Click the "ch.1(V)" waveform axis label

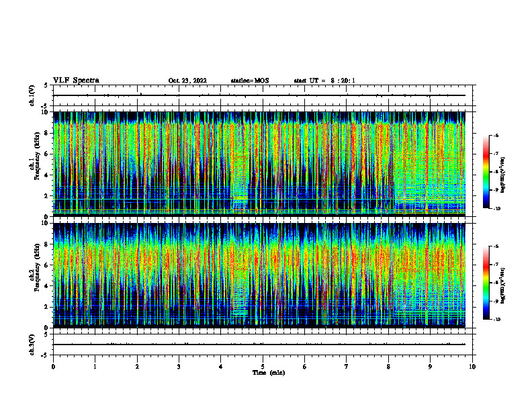pos(32,95)
